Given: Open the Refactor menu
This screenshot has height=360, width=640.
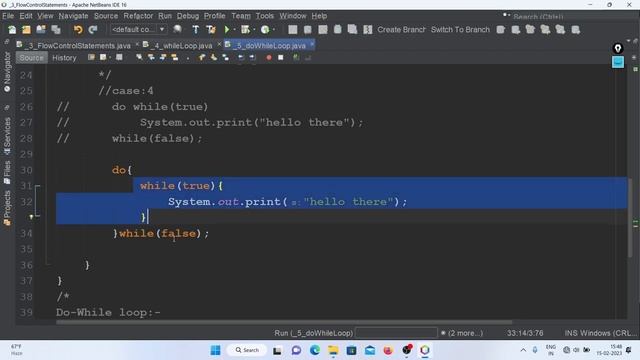Looking at the screenshot, I should point(138,16).
